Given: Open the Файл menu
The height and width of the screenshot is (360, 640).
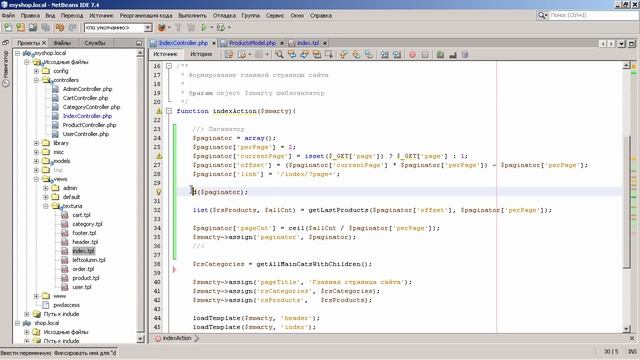Looking at the screenshot, I should point(8,16).
